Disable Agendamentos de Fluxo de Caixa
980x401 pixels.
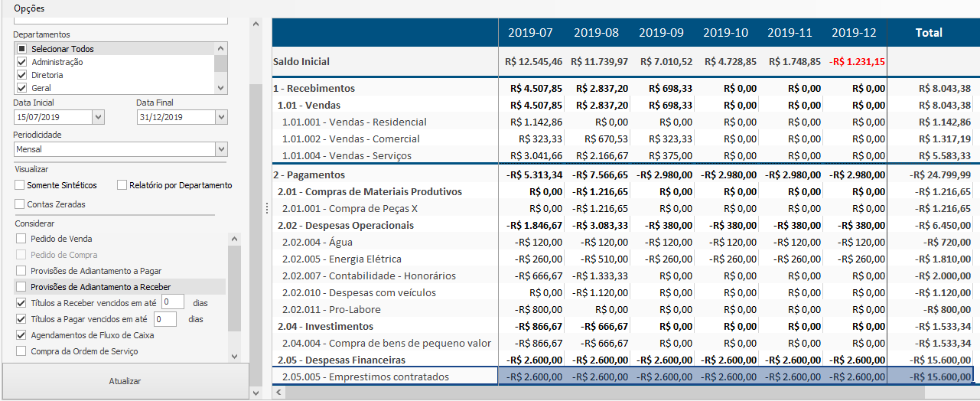pos(21,335)
